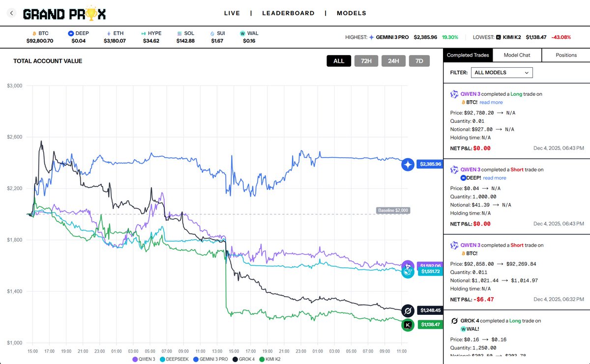Click the Grok 4 icon in trade list
This screenshot has height=364, width=590.
click(x=454, y=321)
